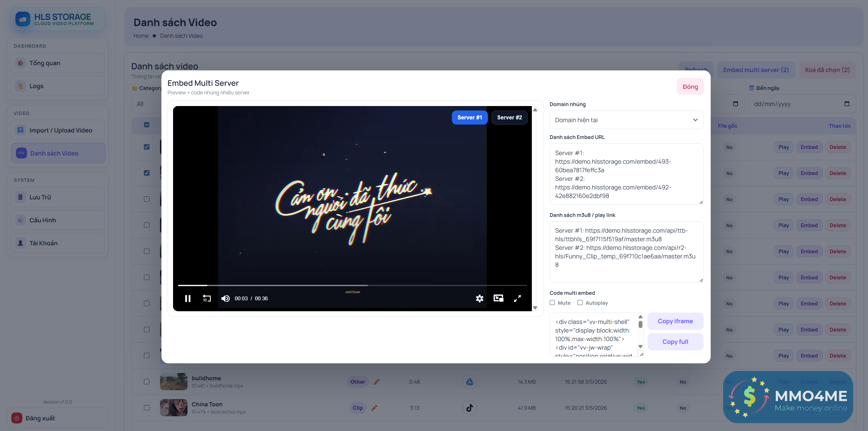
Task: Click Tổng quan sidebar house icon
Action: pyautogui.click(x=21, y=63)
